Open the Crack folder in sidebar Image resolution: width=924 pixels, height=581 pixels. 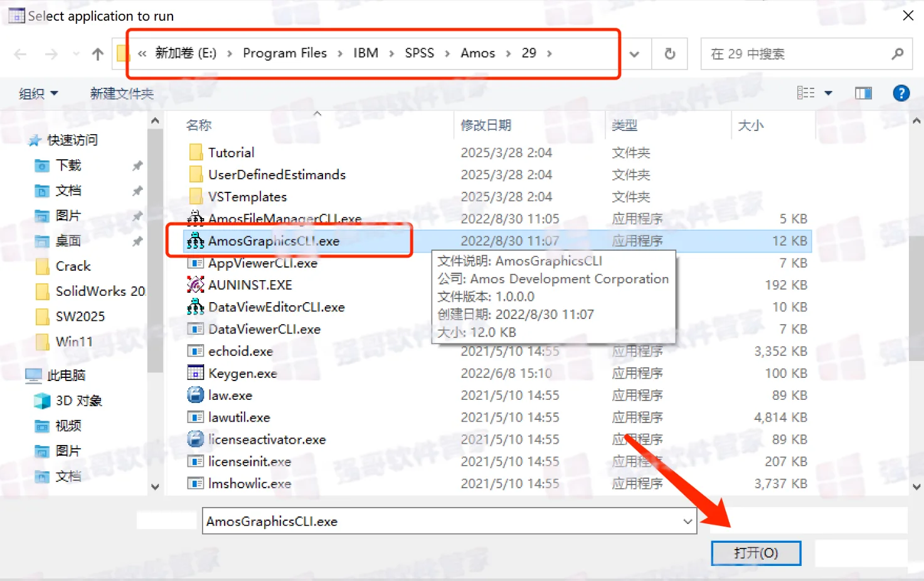coord(63,266)
